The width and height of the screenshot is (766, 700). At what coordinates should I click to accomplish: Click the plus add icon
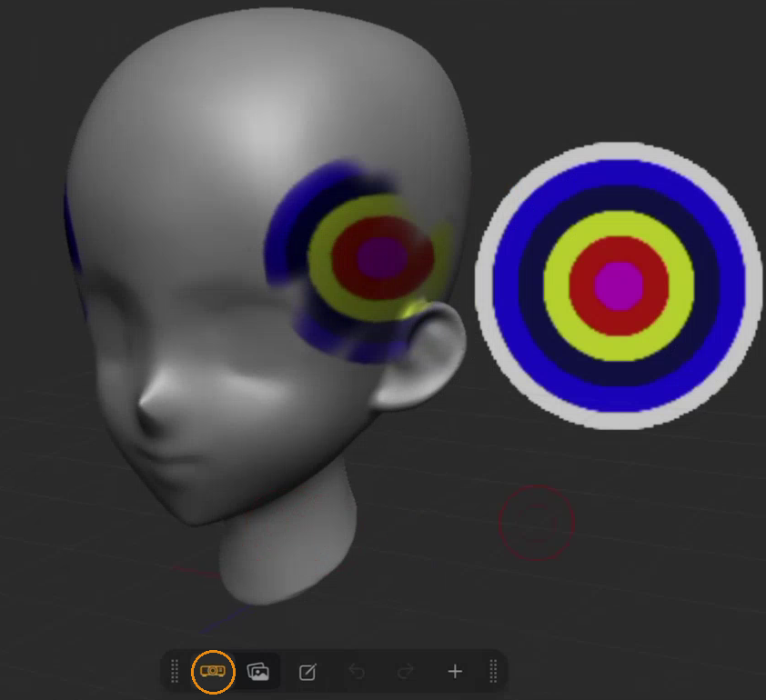(x=455, y=672)
